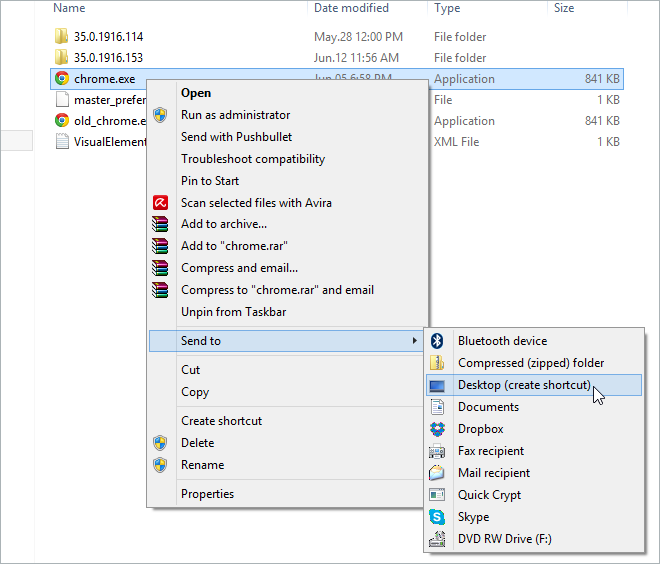Select Add to "chrome.rar" entry

click(289, 246)
